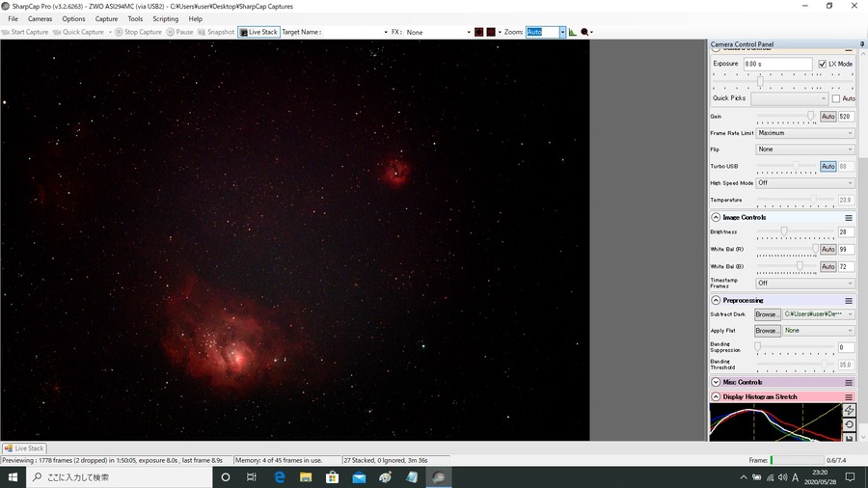
Task: Click the Banding Suppression slider handle
Action: coord(757,347)
